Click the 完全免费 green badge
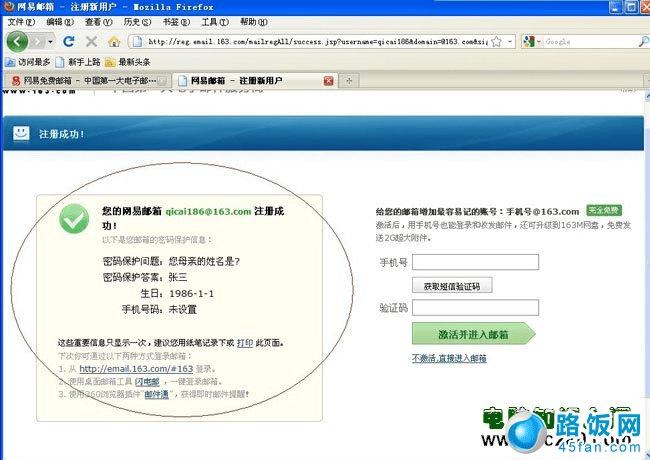 pos(604,210)
